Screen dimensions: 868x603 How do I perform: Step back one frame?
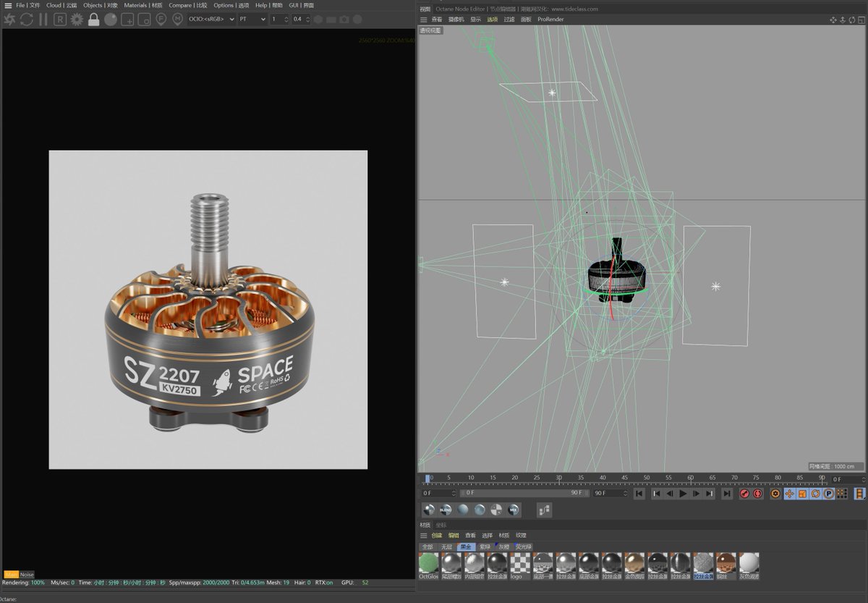pyautogui.click(x=669, y=494)
